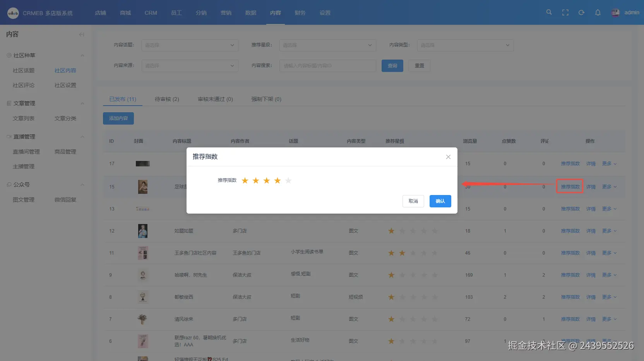The width and height of the screenshot is (644, 361).
Task: Collapse the 内容 sidebar with fold icon
Action: pos(82,34)
